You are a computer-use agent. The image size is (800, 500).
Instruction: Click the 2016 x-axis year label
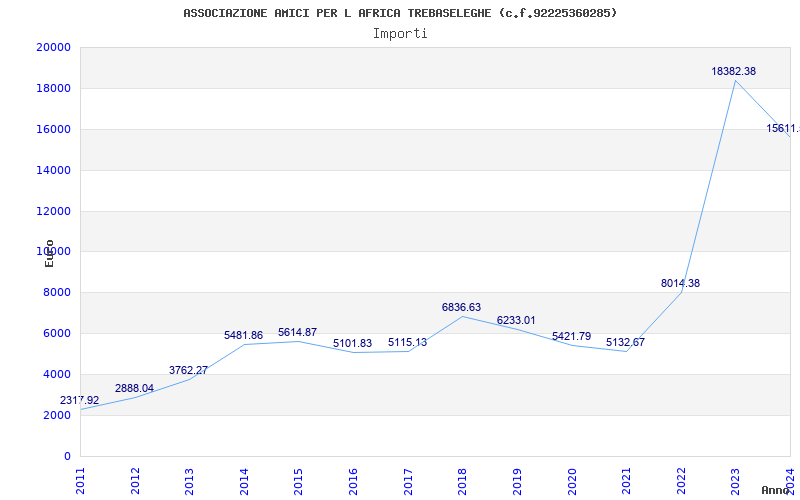coord(353,481)
